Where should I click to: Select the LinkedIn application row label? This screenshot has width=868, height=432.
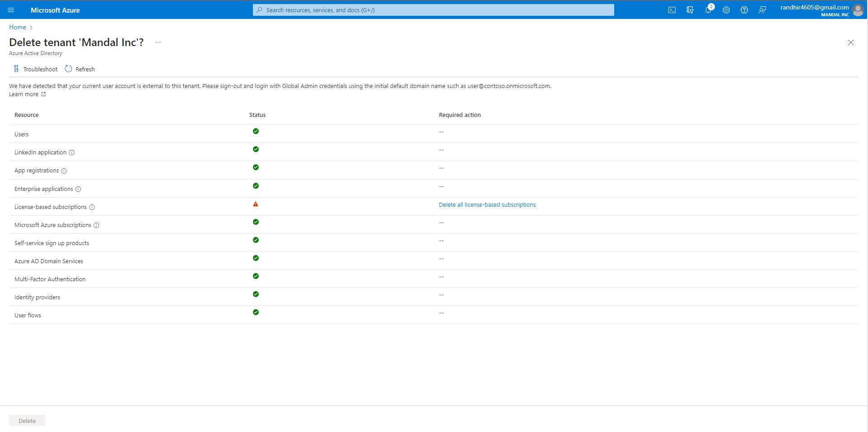(40, 153)
